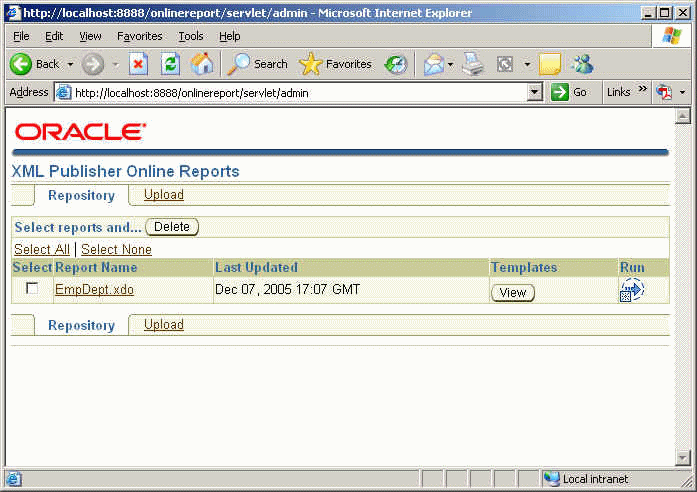
Task: Click the Edit toolbar icon
Action: point(505,64)
